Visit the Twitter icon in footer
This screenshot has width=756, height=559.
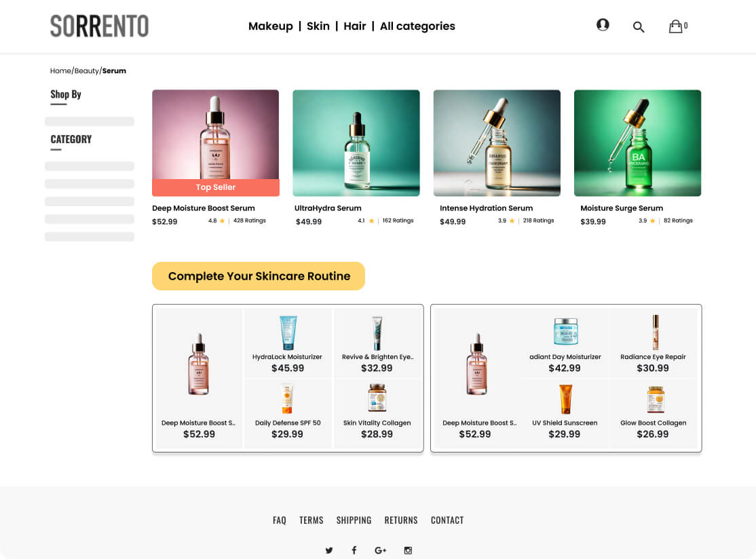click(329, 550)
